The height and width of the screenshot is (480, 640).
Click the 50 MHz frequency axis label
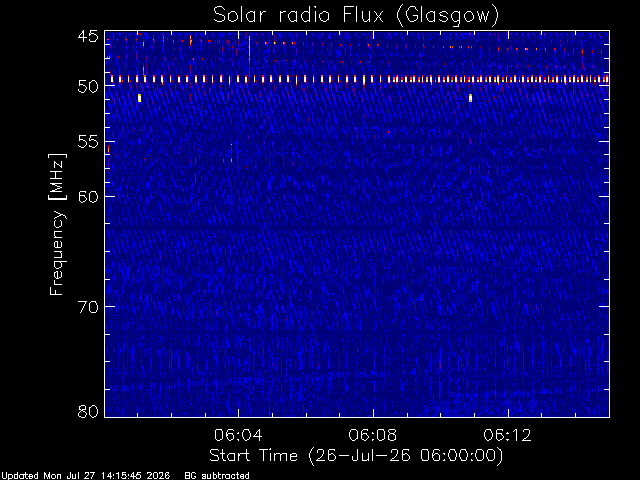[x=88, y=86]
